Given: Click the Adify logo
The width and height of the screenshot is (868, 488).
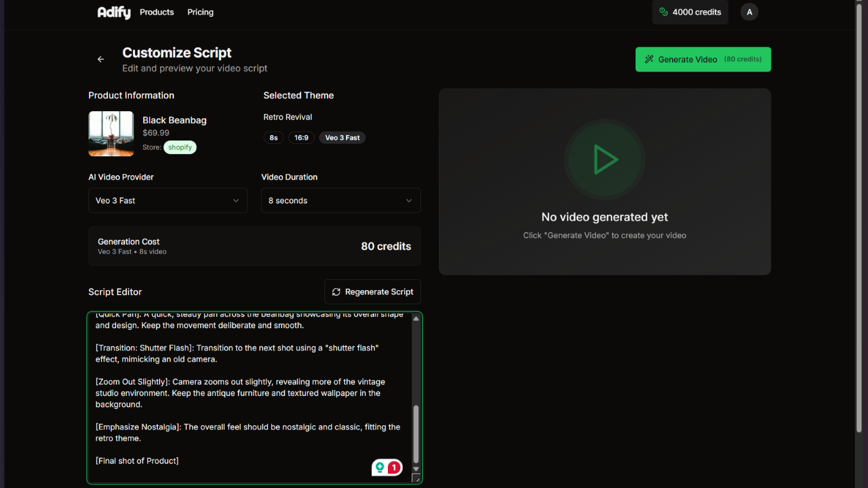Looking at the screenshot, I should click(x=114, y=12).
